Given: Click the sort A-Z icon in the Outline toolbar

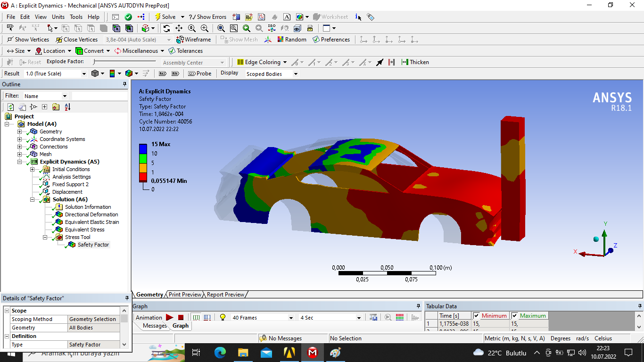Looking at the screenshot, I should 67,107.
